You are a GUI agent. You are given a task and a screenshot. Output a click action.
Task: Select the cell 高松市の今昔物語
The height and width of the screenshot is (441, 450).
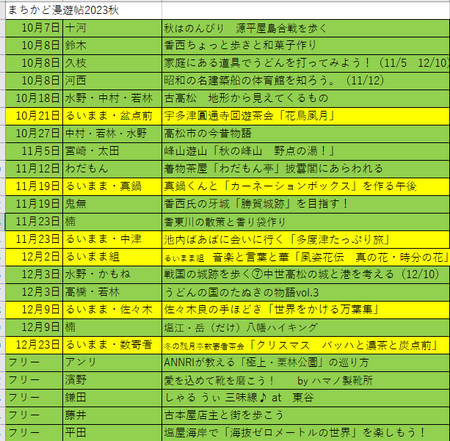(306, 134)
